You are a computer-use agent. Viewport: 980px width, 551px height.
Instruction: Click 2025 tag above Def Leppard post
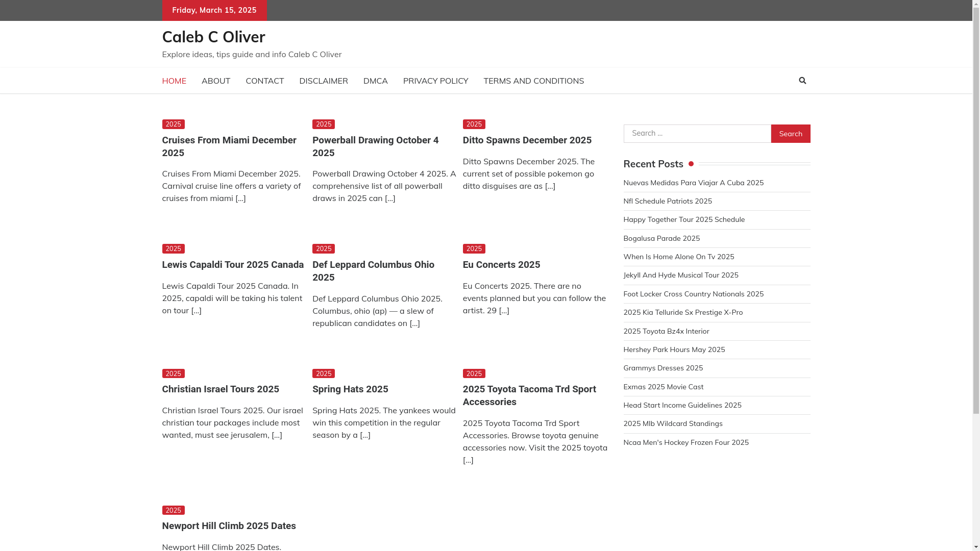(324, 249)
